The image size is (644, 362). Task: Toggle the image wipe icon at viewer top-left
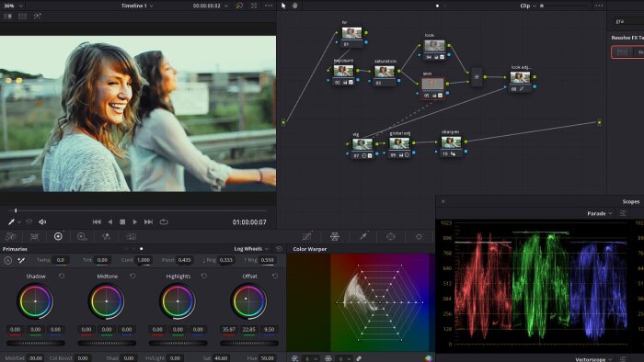coord(7,16)
